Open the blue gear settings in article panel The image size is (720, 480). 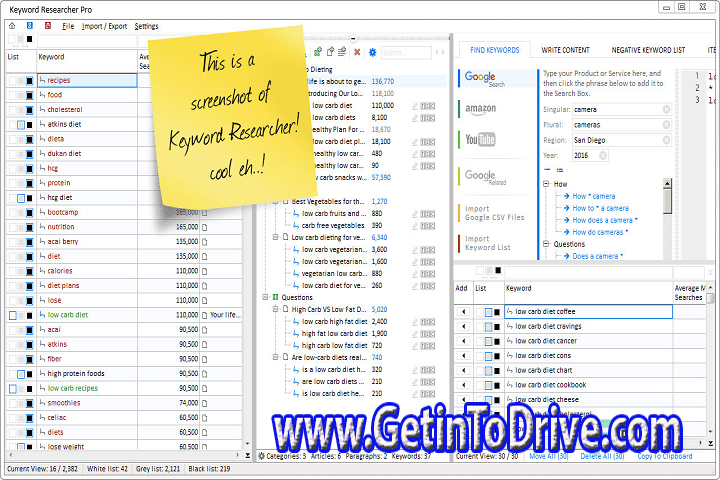point(372,53)
